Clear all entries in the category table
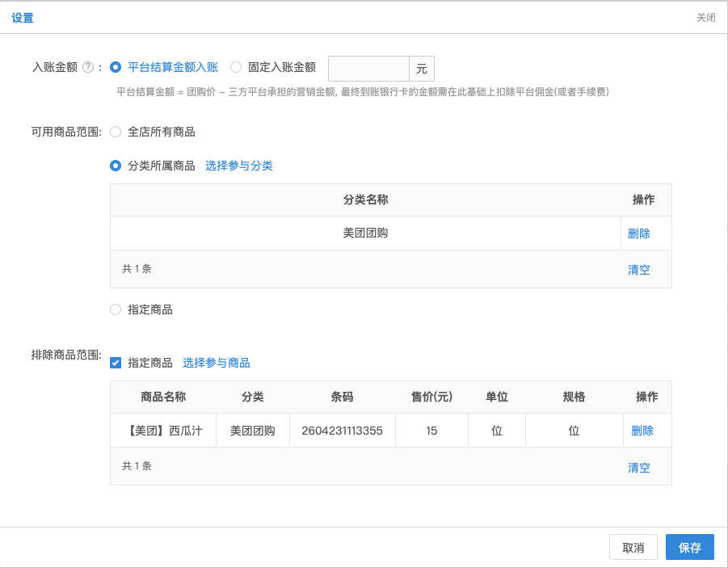 click(639, 269)
